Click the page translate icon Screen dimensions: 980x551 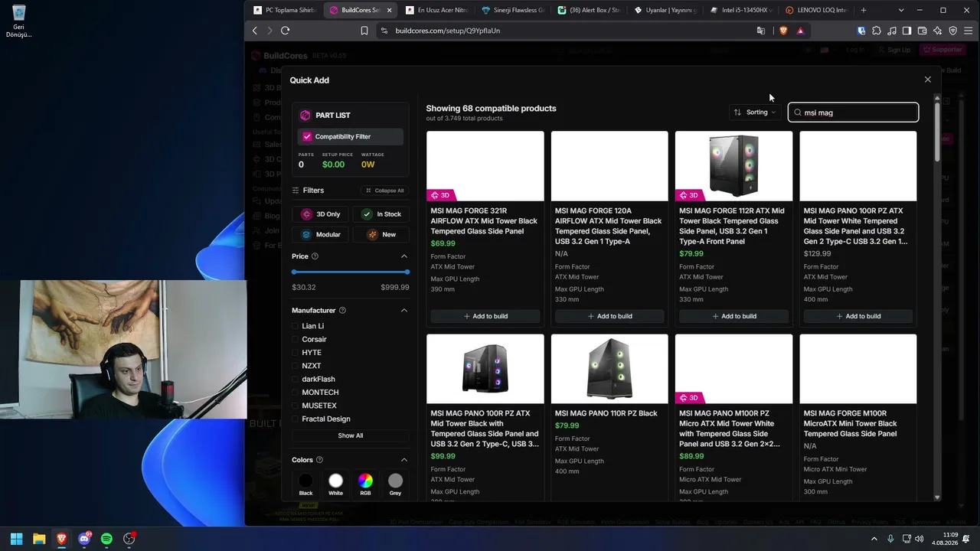point(761,31)
